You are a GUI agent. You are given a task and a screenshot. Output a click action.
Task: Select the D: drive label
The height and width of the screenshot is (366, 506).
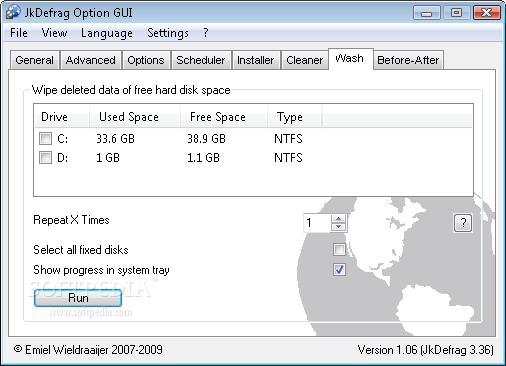63,157
